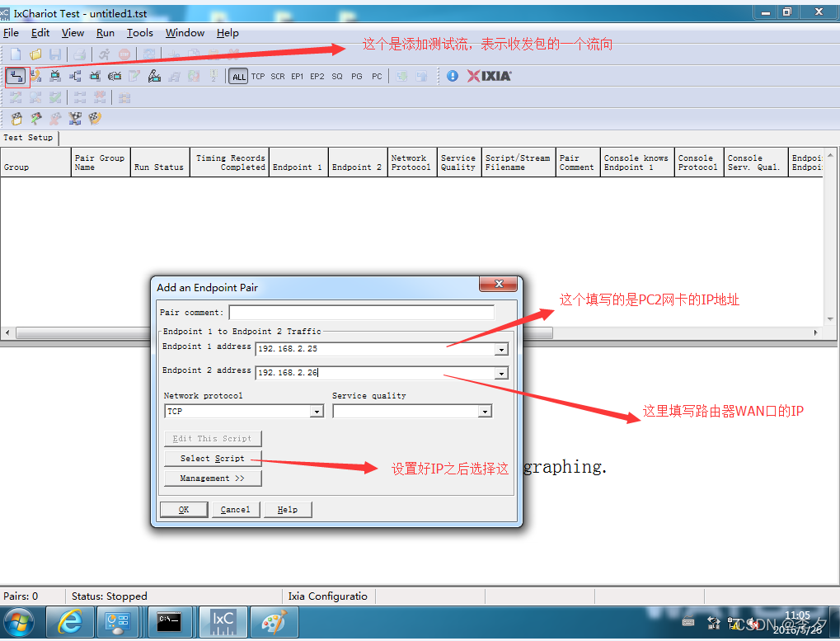The image size is (840, 641).
Task: Click the Add Video Pair TV icon
Action: pos(55,76)
